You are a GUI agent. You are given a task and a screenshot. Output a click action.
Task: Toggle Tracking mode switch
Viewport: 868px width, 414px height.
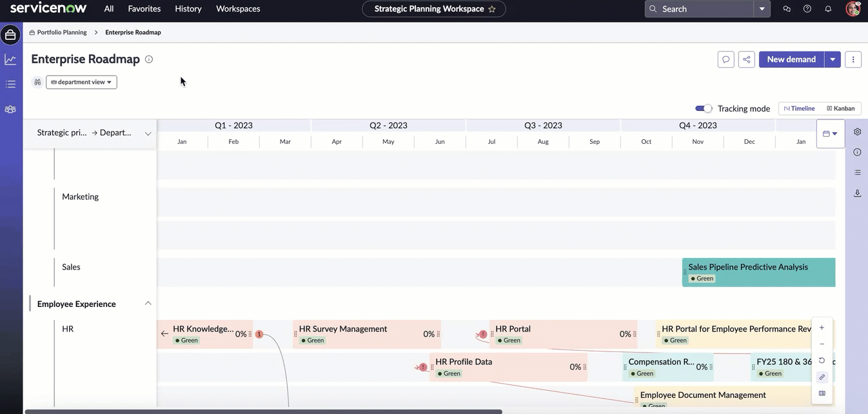tap(704, 108)
